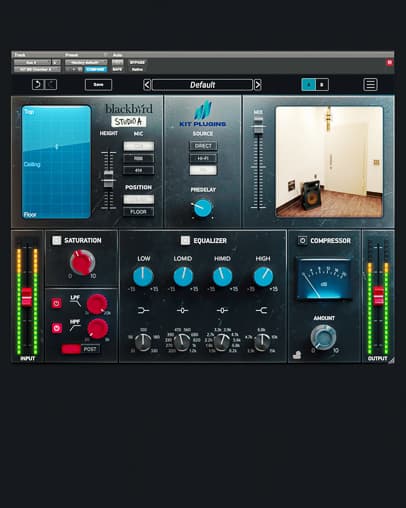This screenshot has height=508, width=406.
Task: Click the High band shelf shape icon
Action: click(x=262, y=311)
